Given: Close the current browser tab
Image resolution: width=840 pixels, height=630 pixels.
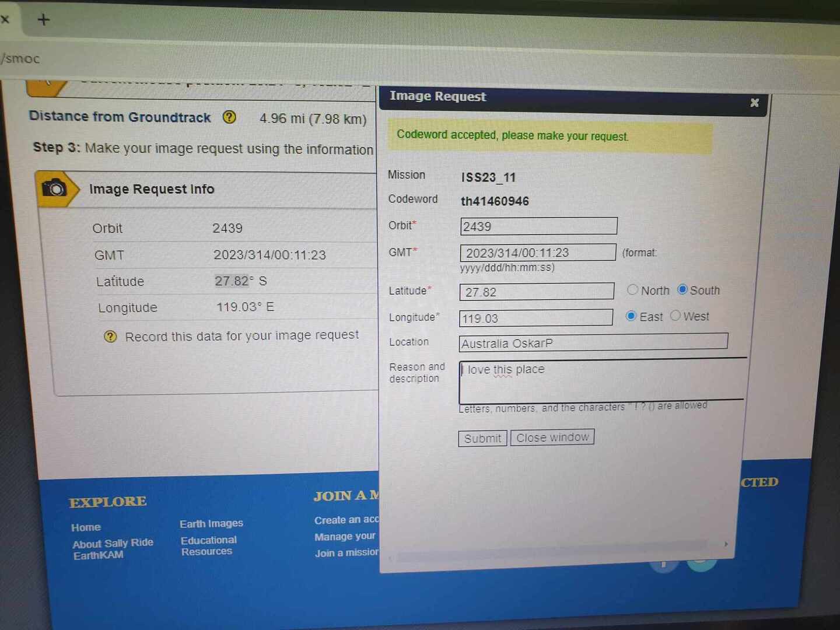Looking at the screenshot, I should [x=5, y=19].
